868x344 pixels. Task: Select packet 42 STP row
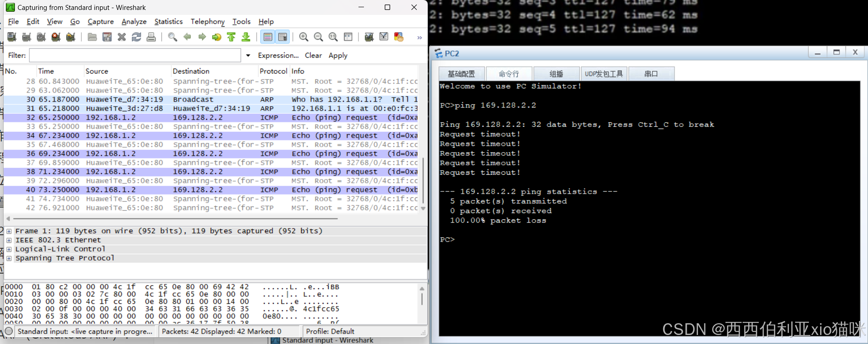[x=211, y=208]
